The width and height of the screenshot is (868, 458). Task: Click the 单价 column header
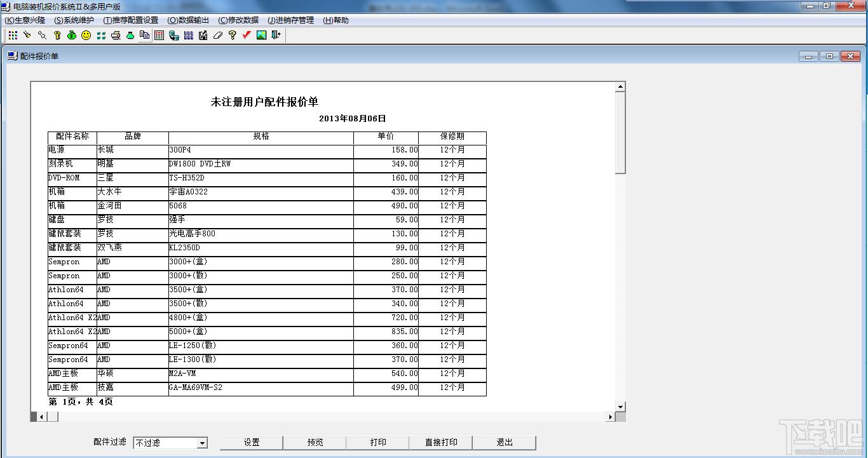pyautogui.click(x=386, y=137)
